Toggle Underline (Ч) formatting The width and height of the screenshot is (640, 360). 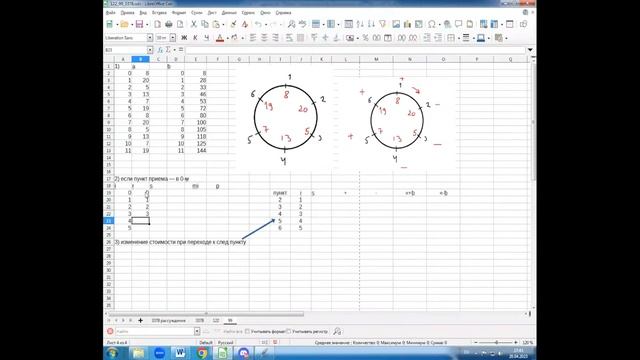tap(207, 38)
